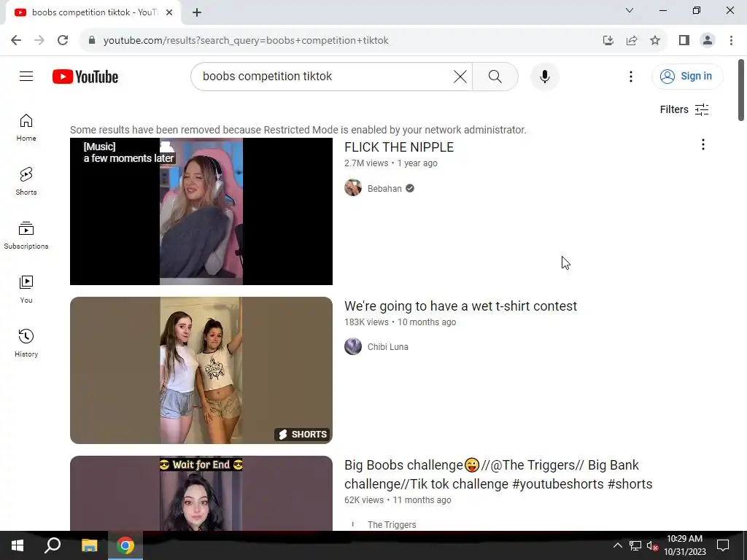Screen dimensions: 747x560
Task: Visit the Bebahan channel
Action: point(384,189)
